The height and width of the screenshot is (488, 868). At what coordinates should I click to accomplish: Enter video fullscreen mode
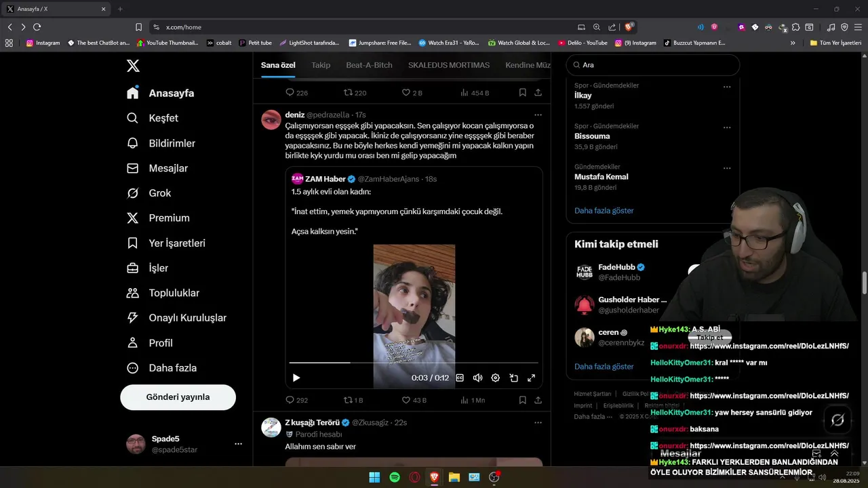[x=532, y=378]
